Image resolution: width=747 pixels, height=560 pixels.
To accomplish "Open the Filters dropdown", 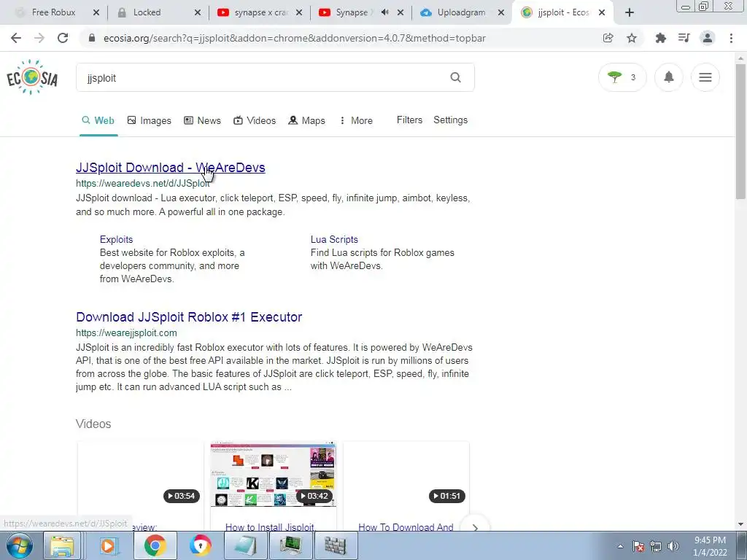I will pos(410,120).
